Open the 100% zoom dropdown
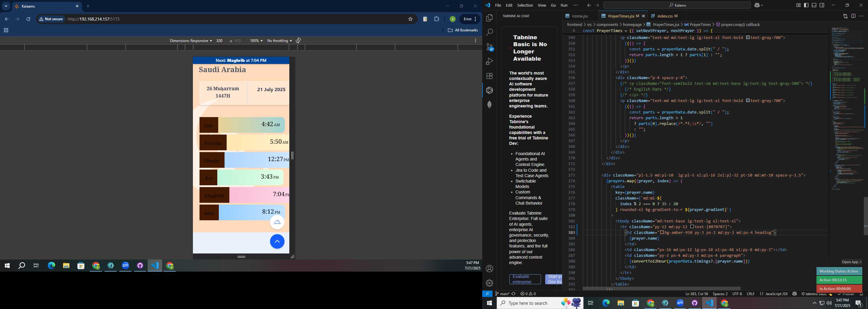868x309 pixels. [256, 41]
